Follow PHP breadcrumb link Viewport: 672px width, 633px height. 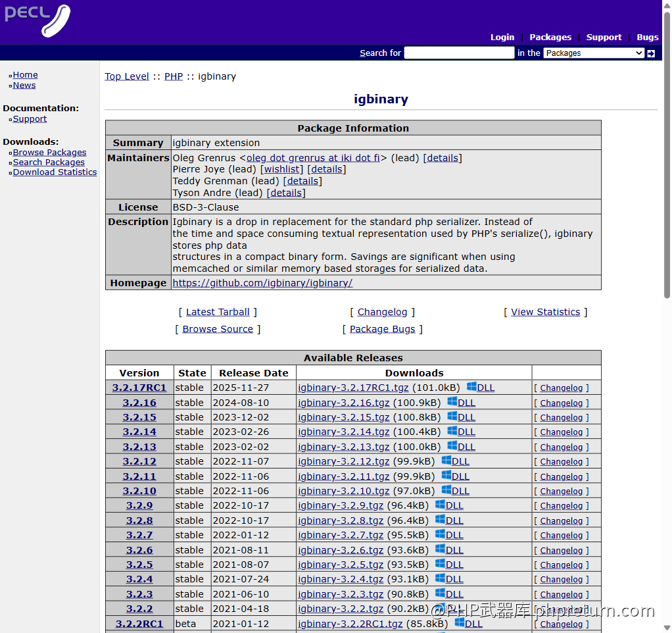[x=174, y=76]
